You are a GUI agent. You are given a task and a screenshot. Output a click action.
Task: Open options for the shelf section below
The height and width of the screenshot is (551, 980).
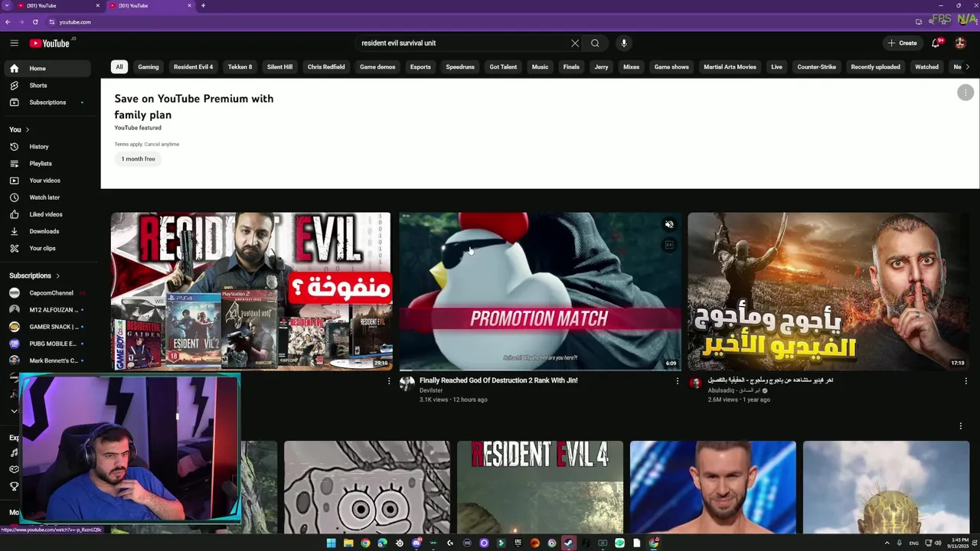pos(960,425)
